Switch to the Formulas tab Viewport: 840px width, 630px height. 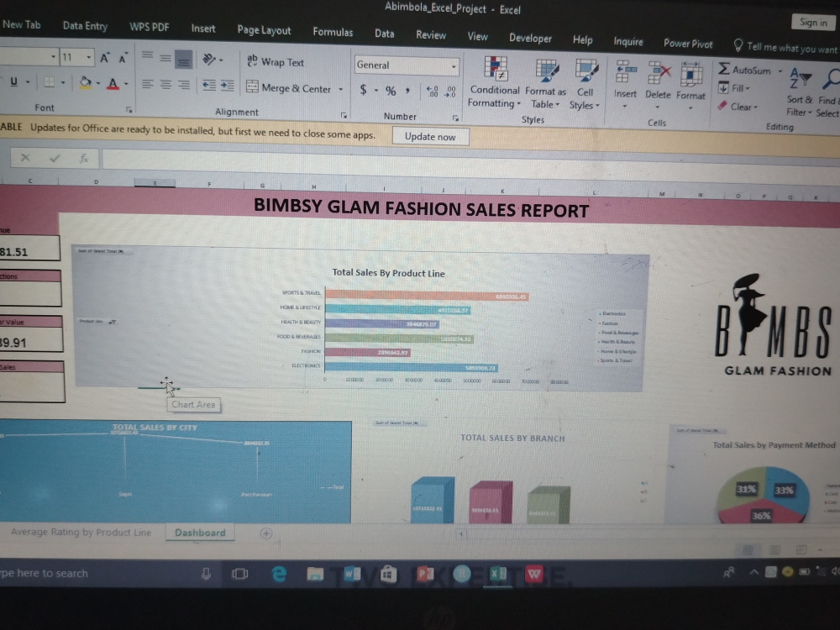(333, 32)
